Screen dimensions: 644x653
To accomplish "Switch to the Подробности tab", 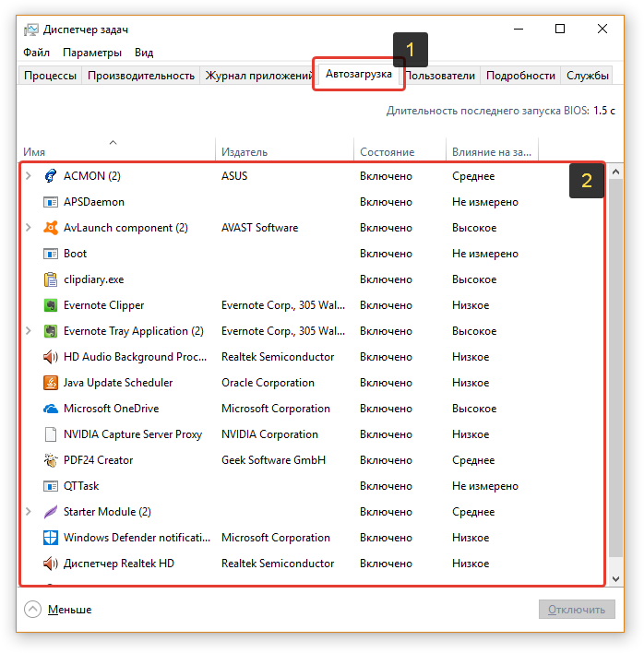I will [x=520, y=76].
